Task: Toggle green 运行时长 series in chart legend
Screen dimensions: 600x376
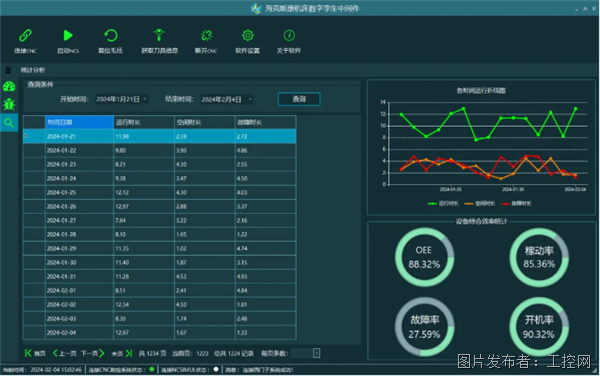Action: (x=443, y=203)
